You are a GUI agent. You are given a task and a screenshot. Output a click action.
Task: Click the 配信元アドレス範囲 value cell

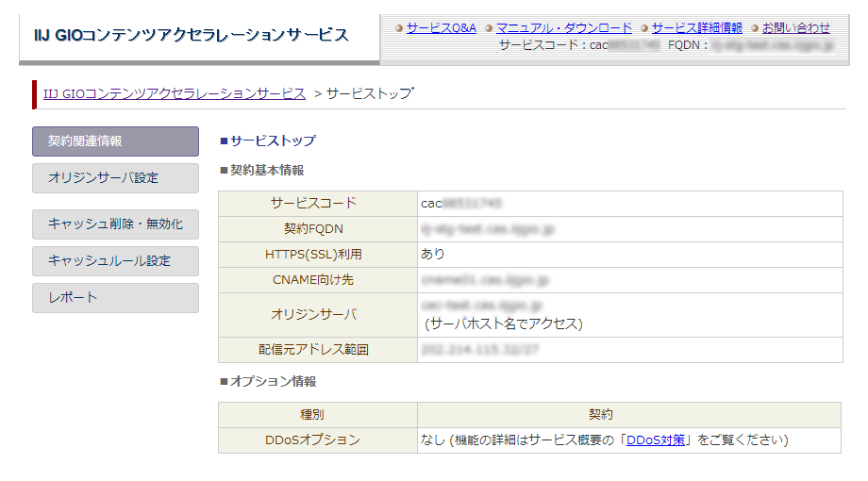629,350
